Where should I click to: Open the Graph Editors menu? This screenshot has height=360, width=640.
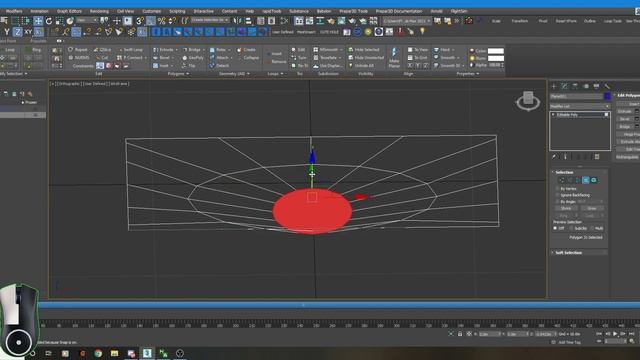[x=69, y=11]
